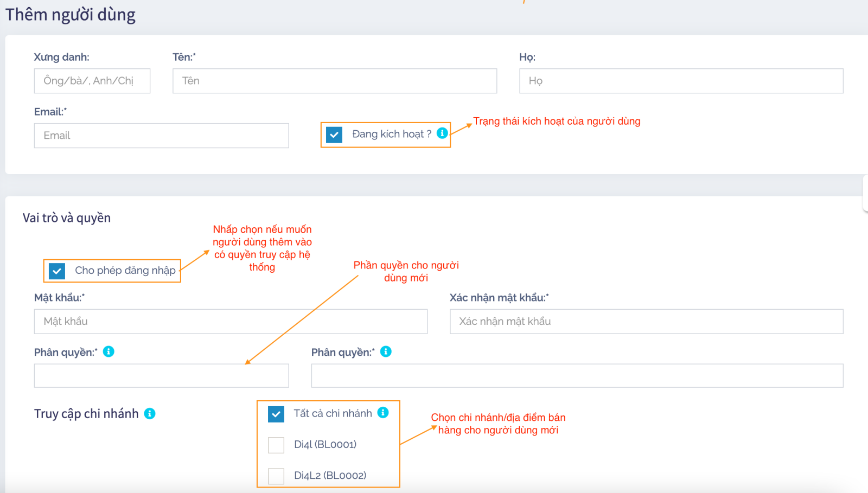Select the Họ surname input
This screenshot has width=868, height=493.
tap(681, 81)
